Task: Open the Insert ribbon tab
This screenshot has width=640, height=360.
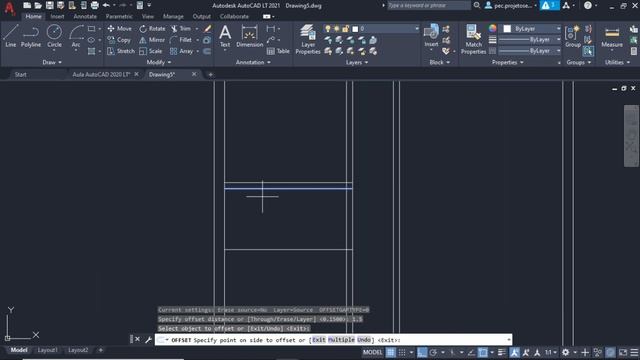Action: coord(57,17)
